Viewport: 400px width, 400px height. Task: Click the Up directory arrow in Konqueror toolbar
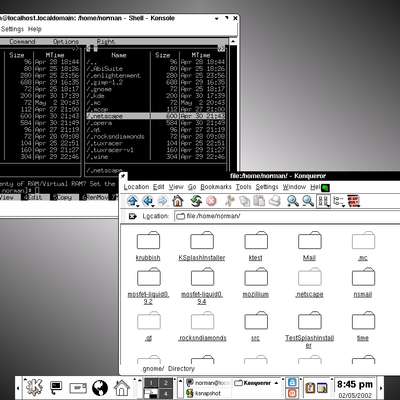[x=133, y=201]
